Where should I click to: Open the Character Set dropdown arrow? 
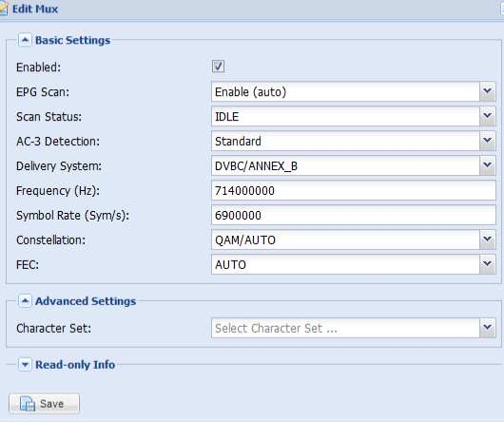[487, 328]
